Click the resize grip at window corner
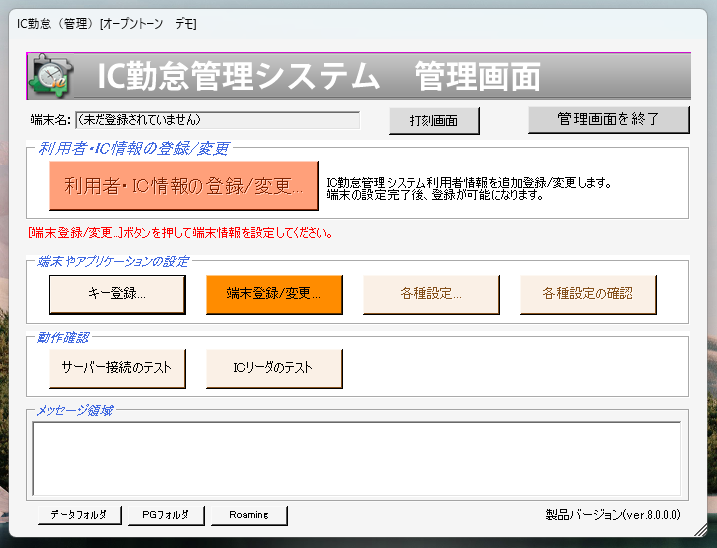 coord(700,530)
